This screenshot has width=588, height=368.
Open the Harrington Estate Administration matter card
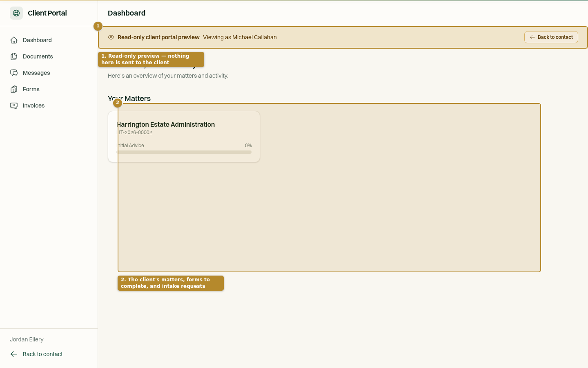pos(184,137)
